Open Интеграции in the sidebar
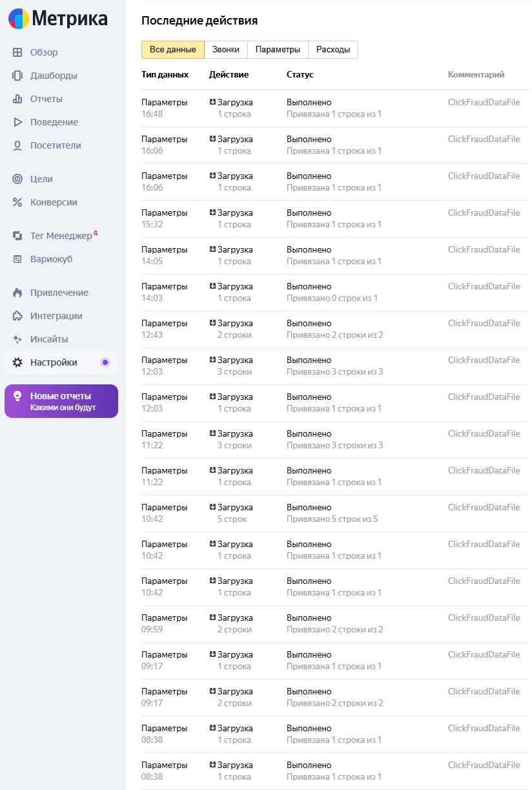 (x=56, y=316)
